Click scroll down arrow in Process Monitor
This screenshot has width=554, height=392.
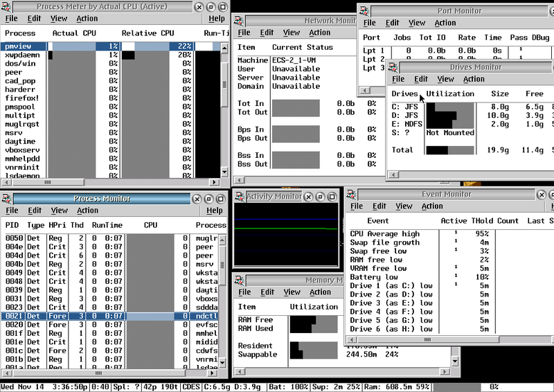click(x=222, y=362)
